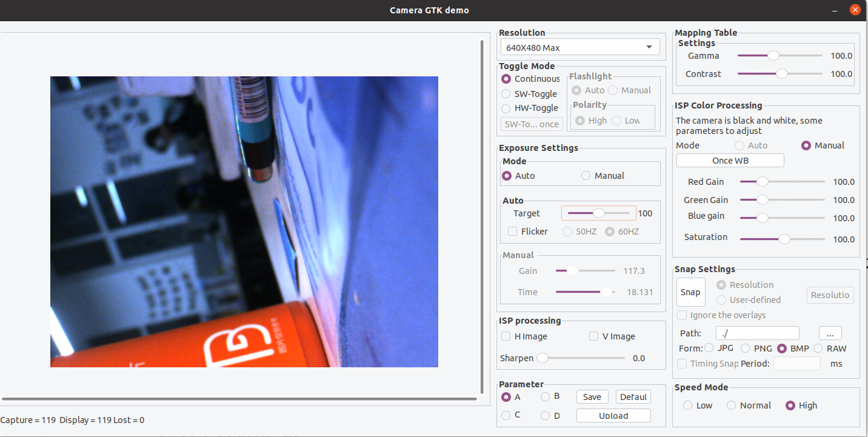868x437 pixels.
Task: Enable V Image flipping
Action: pyautogui.click(x=594, y=336)
